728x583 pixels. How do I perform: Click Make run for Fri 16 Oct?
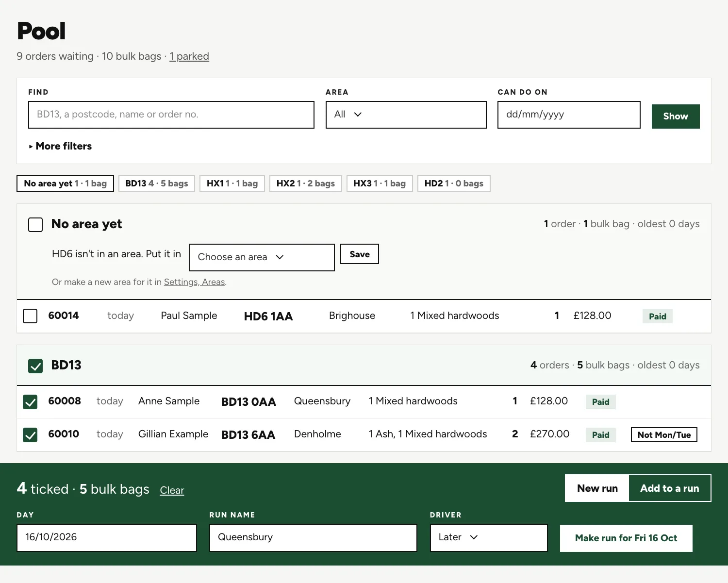tap(626, 538)
